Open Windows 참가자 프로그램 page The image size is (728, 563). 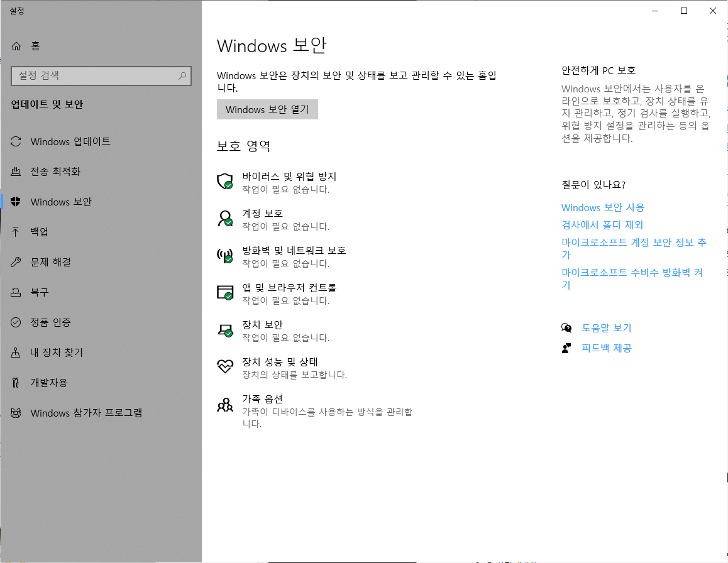(x=101, y=413)
